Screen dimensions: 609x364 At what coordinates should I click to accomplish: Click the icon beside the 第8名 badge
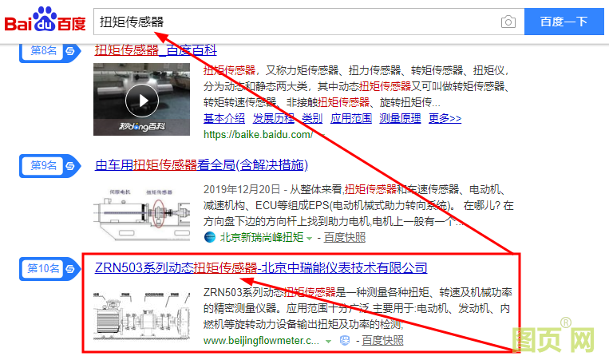70,51
